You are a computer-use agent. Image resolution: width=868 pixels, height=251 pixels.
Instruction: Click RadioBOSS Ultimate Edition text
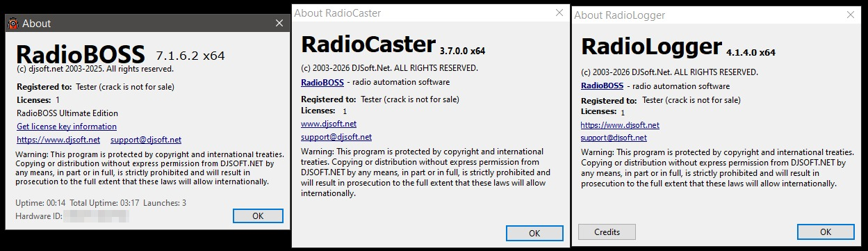point(67,113)
